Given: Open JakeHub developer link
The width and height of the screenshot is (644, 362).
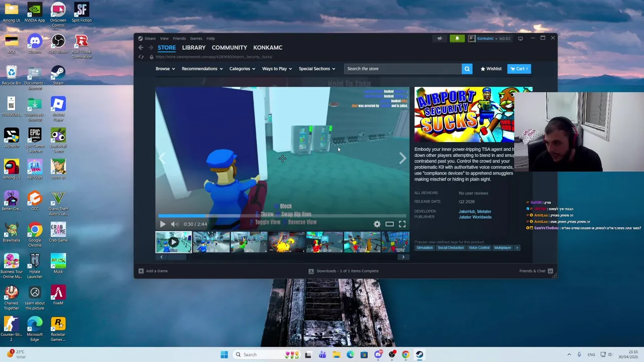Looking at the screenshot, I should click(466, 212).
